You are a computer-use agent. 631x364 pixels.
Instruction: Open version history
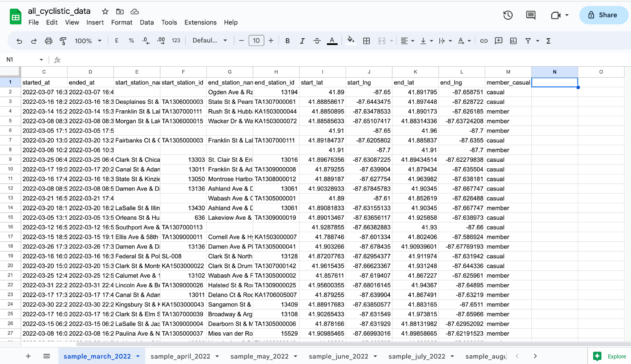coord(508,15)
